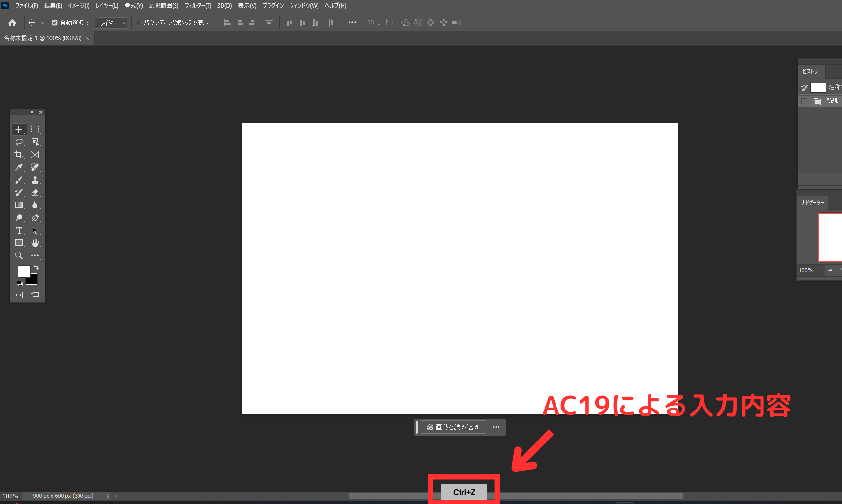This screenshot has width=842, height=504.
Task: Select the Lasso tool
Action: coord(19,142)
